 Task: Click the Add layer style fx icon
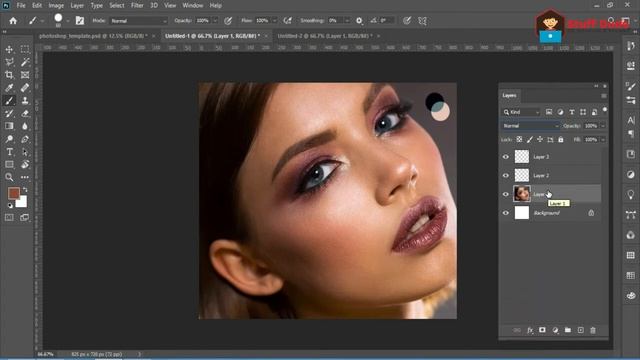click(x=530, y=330)
